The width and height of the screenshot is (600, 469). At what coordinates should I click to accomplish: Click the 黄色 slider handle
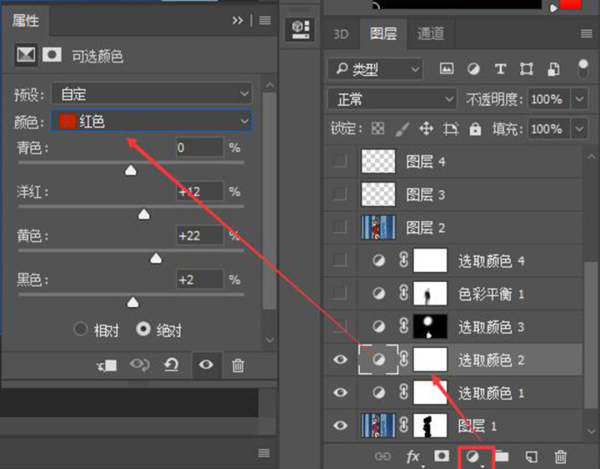tap(156, 258)
